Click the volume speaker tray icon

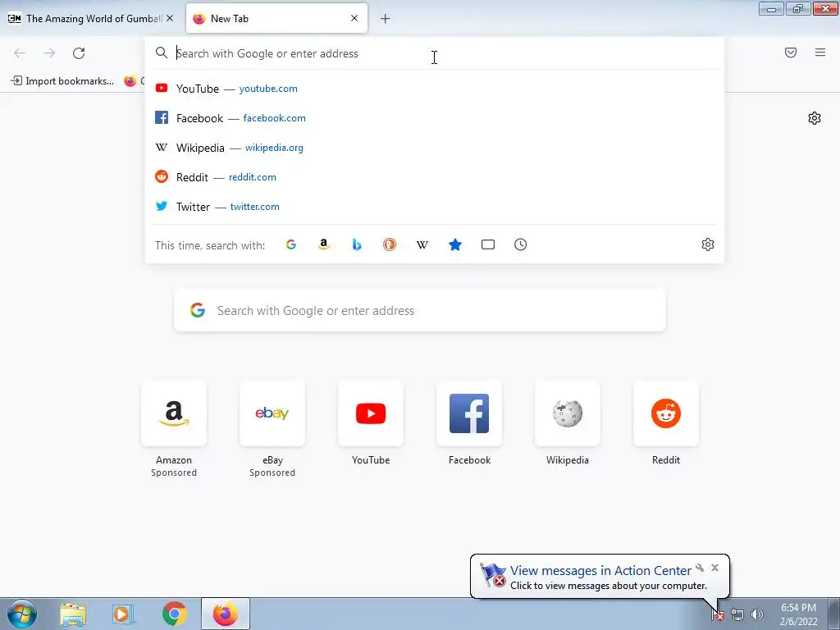coord(757,615)
